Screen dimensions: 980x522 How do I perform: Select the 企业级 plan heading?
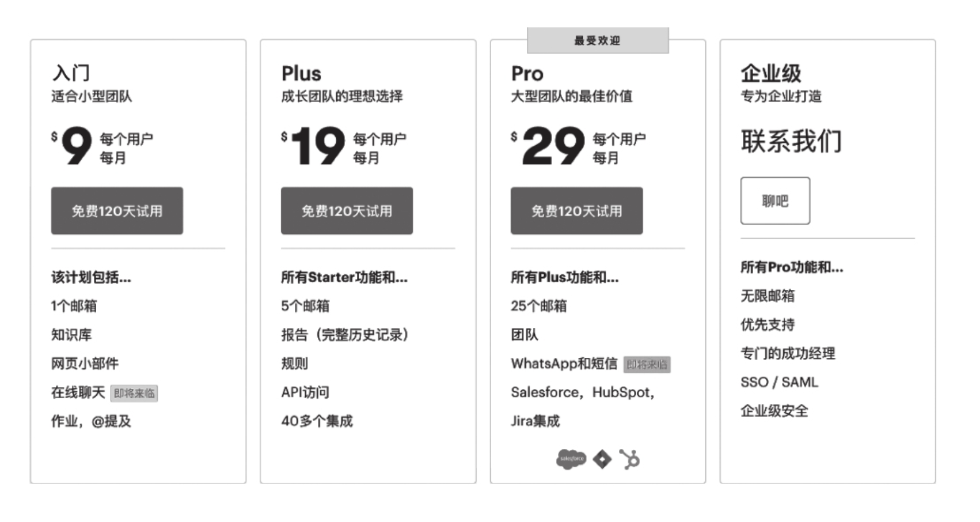click(x=771, y=73)
